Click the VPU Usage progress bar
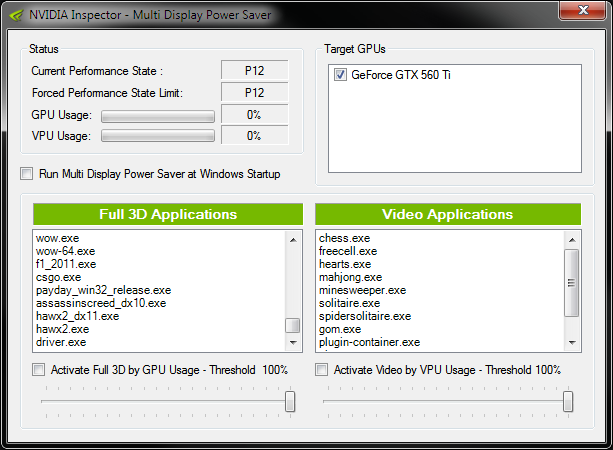Image resolution: width=613 pixels, height=450 pixels. [158, 136]
